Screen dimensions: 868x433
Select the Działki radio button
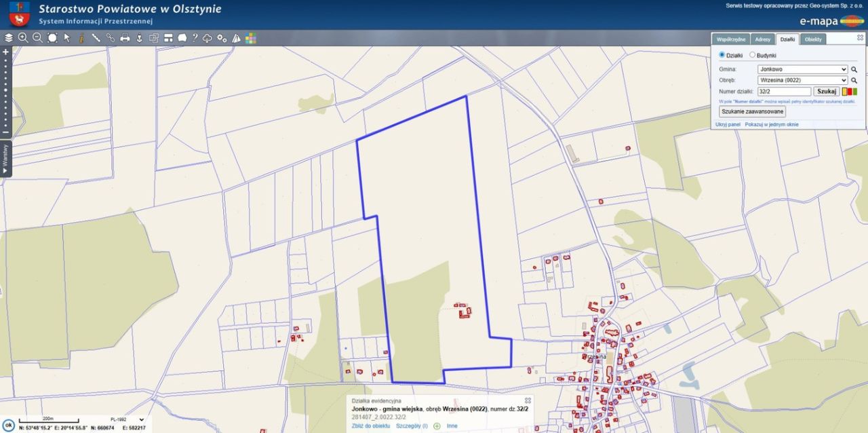pyautogui.click(x=722, y=55)
